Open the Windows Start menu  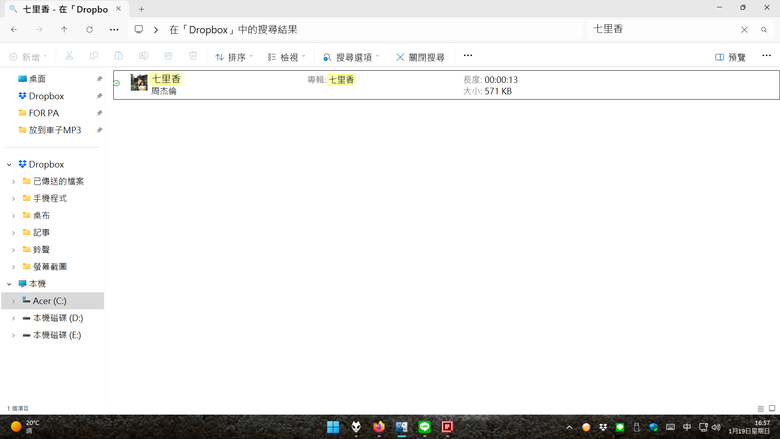click(x=333, y=427)
